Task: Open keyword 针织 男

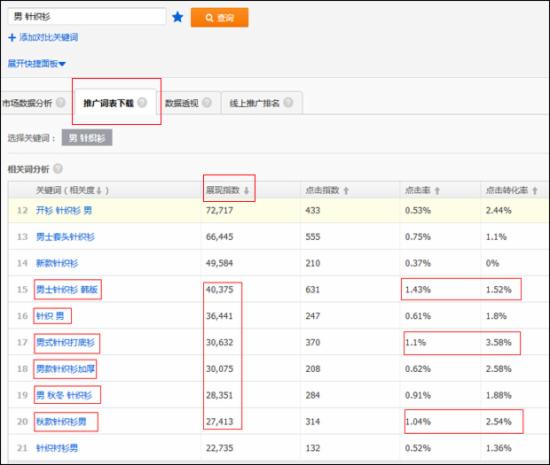Action: (50, 316)
